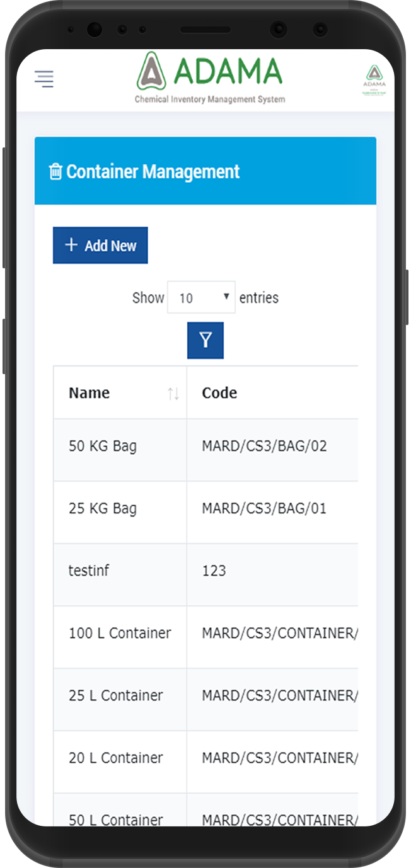The image size is (411, 868).
Task: Click the 25 L Container name
Action: 116,695
